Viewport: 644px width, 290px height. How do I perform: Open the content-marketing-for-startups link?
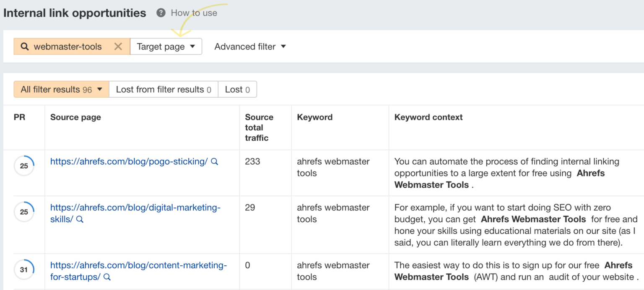click(138, 265)
